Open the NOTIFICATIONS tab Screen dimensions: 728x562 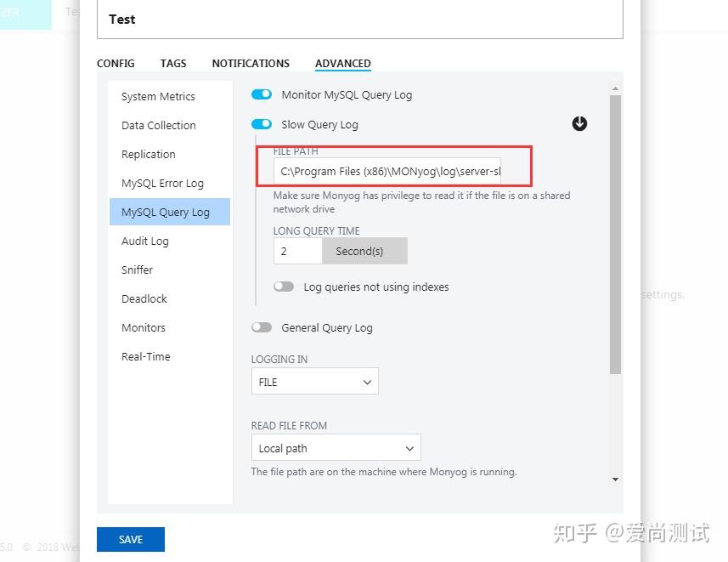tap(251, 63)
